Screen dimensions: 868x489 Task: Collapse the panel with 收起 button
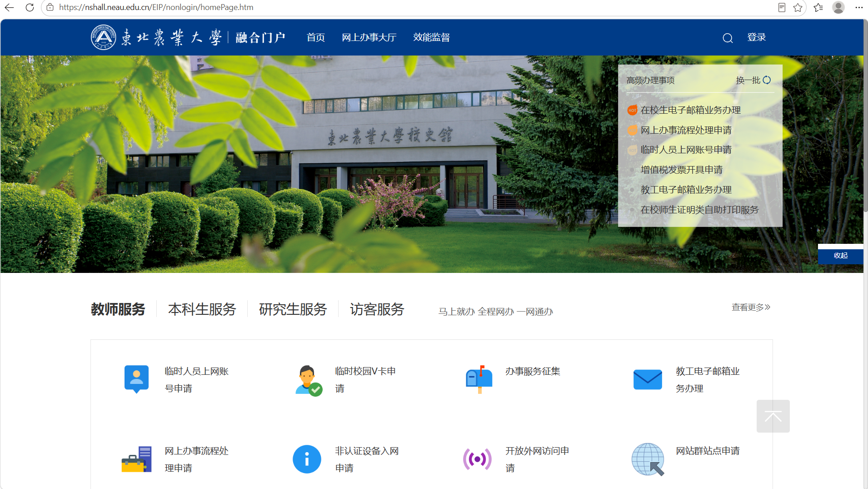pyautogui.click(x=841, y=256)
